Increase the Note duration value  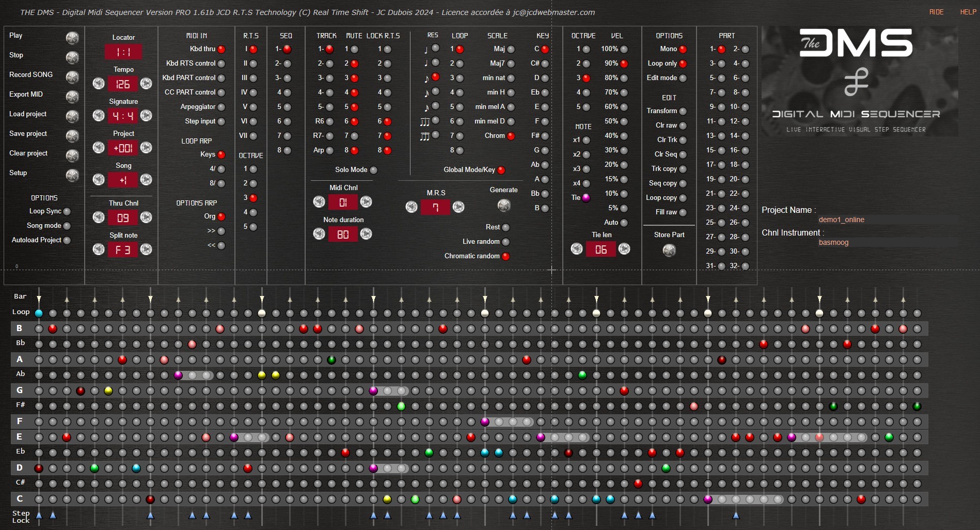[366, 234]
